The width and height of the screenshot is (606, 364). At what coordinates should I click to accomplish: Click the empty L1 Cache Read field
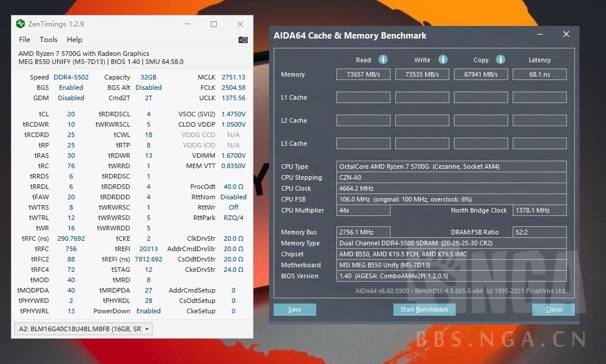363,97
